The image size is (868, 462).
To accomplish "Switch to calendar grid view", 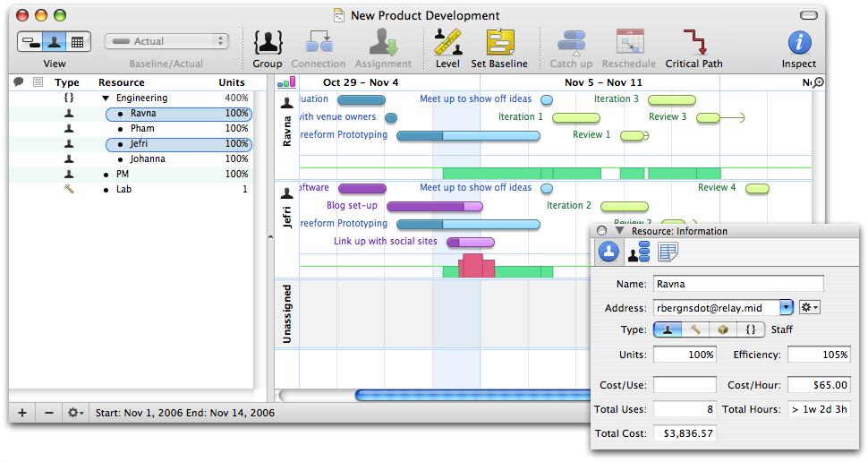I will (78, 41).
